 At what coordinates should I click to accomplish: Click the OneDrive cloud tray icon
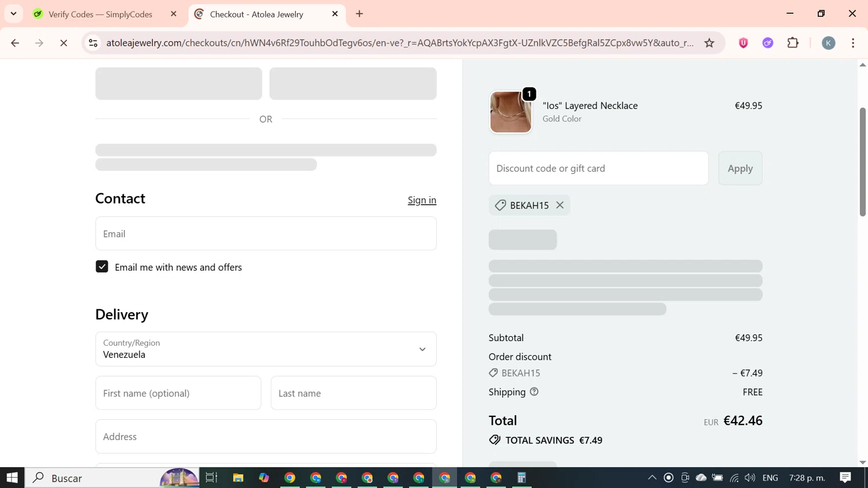(x=701, y=478)
